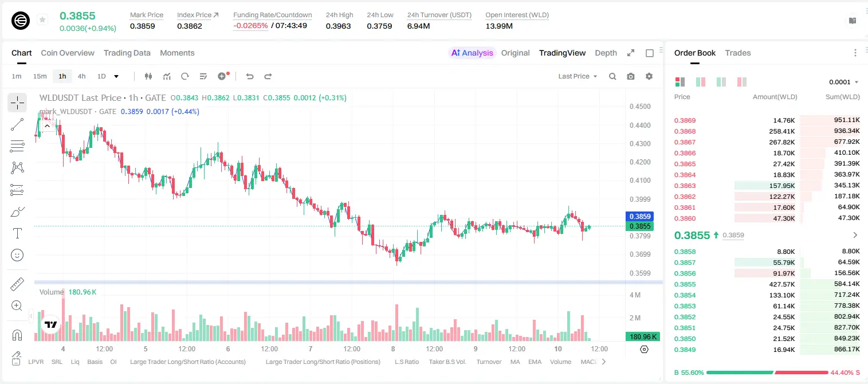Toggle the chart layout square icon

point(650,53)
